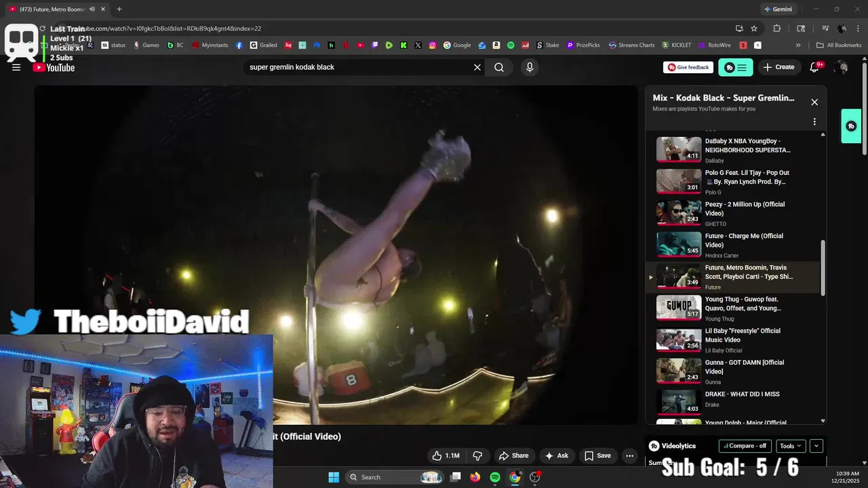The image size is (868, 488).
Task: Start voice search with the microphone
Action: tap(530, 67)
